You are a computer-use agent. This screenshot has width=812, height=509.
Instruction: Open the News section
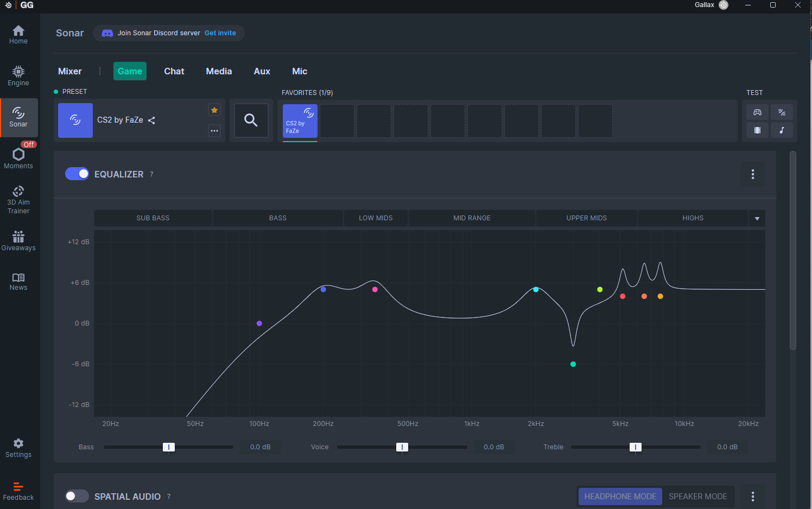(18, 282)
